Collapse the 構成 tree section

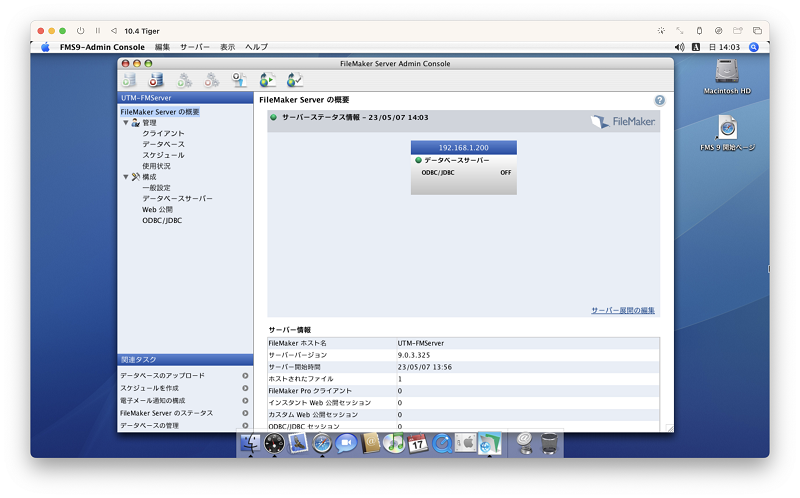pyautogui.click(x=126, y=177)
